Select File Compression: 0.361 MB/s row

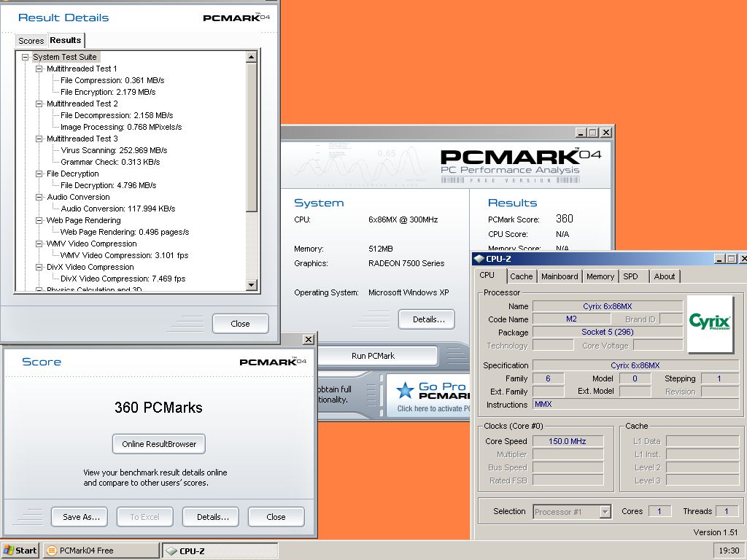(x=112, y=80)
